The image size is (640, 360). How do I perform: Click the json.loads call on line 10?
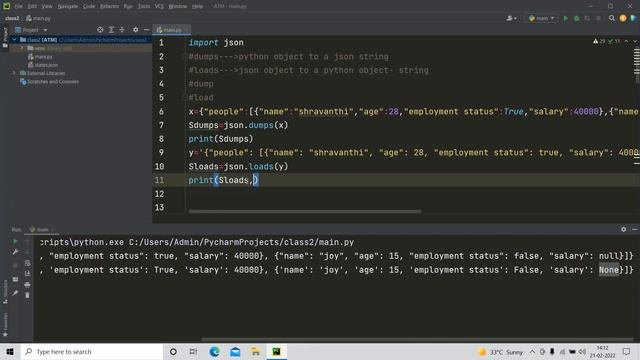pyautogui.click(x=256, y=167)
